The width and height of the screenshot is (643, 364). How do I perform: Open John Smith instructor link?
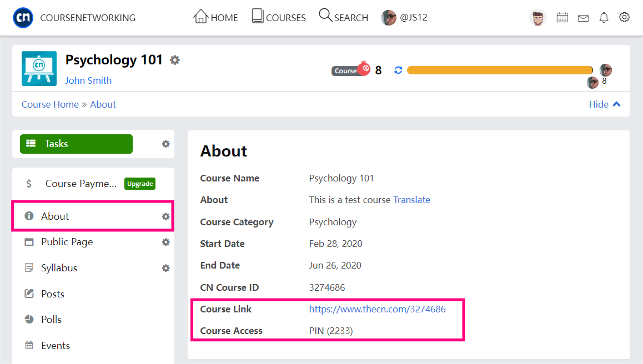click(x=88, y=80)
